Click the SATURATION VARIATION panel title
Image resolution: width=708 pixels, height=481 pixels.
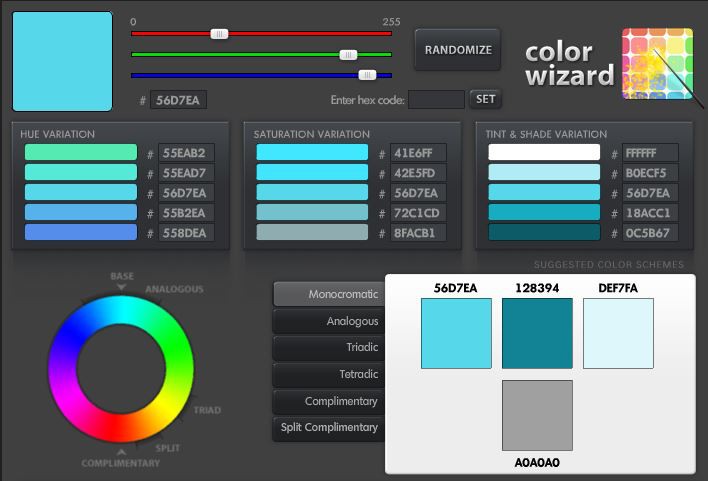click(312, 134)
